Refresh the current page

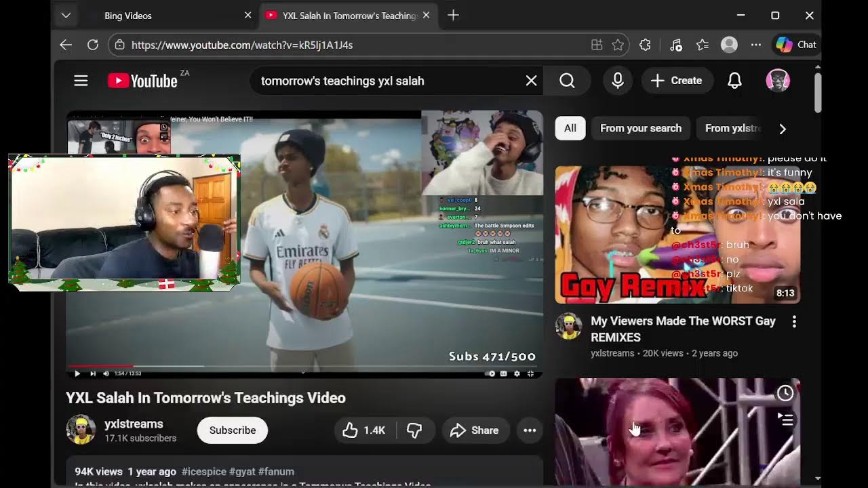[x=93, y=45]
